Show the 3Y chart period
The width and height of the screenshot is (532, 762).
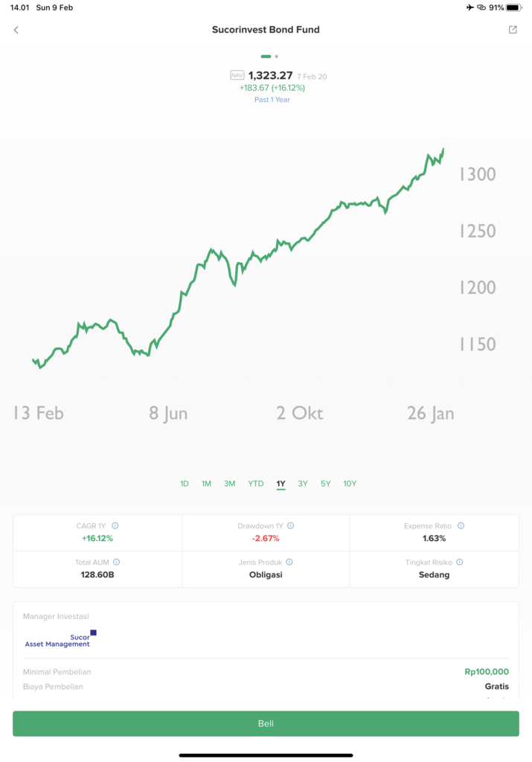point(303,484)
